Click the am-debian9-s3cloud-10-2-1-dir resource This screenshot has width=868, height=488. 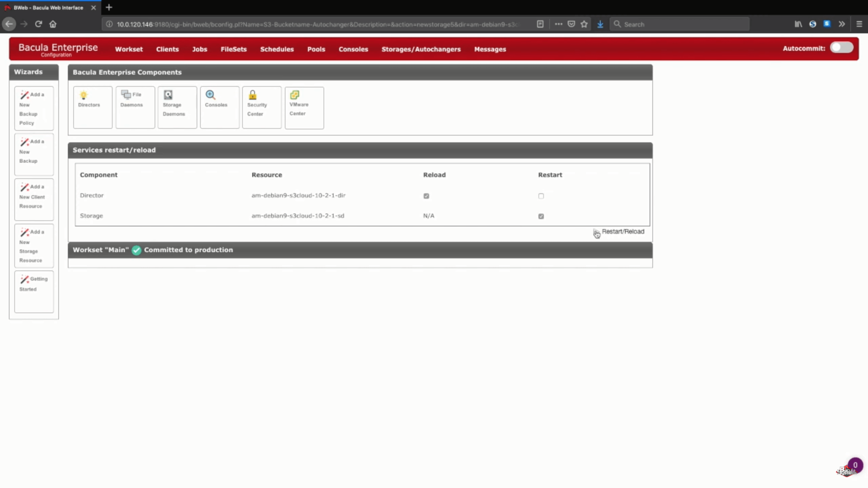pyautogui.click(x=298, y=196)
